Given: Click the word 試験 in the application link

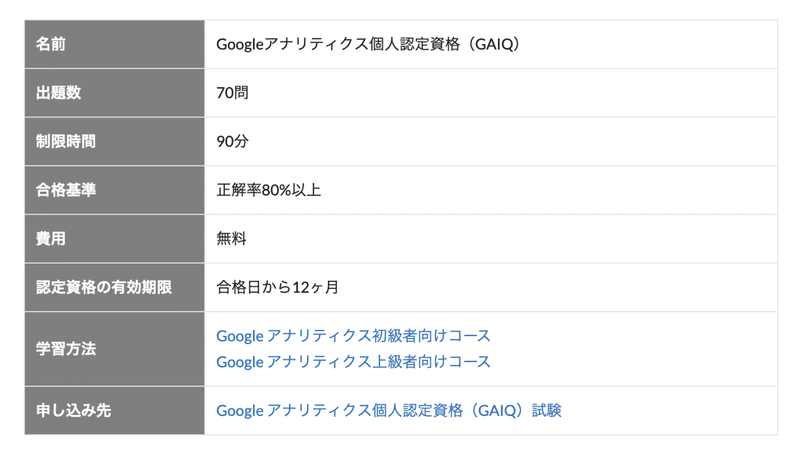Looking at the screenshot, I should 546,411.
